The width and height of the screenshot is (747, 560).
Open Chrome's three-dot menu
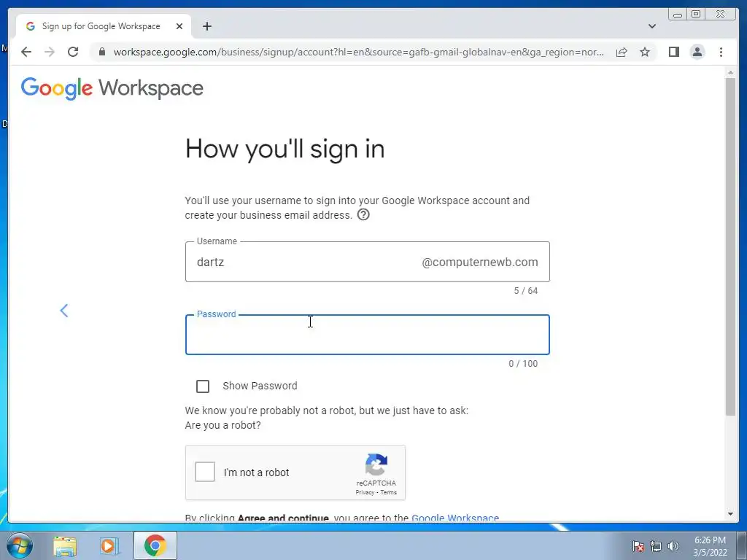(x=721, y=52)
